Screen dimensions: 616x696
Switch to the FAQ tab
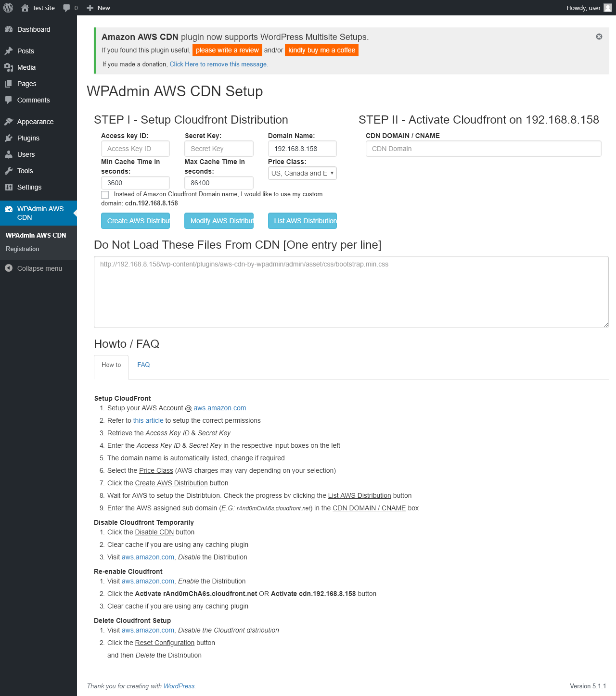[x=143, y=365]
